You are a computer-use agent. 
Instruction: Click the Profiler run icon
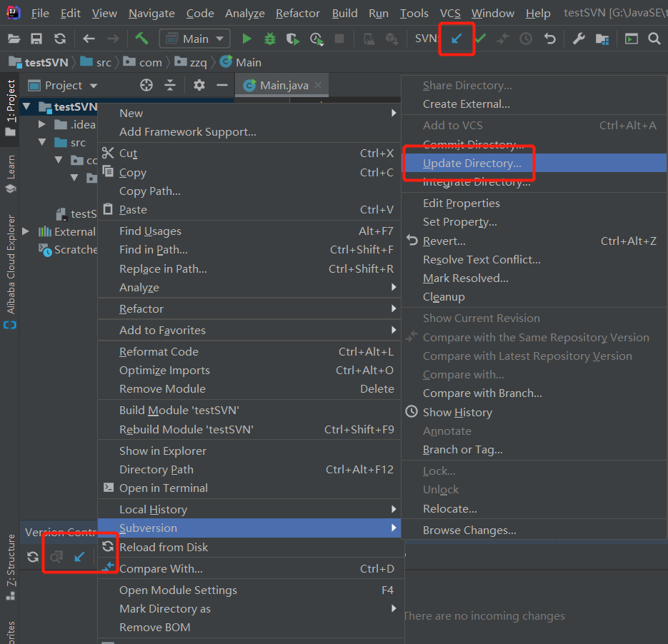(316, 39)
